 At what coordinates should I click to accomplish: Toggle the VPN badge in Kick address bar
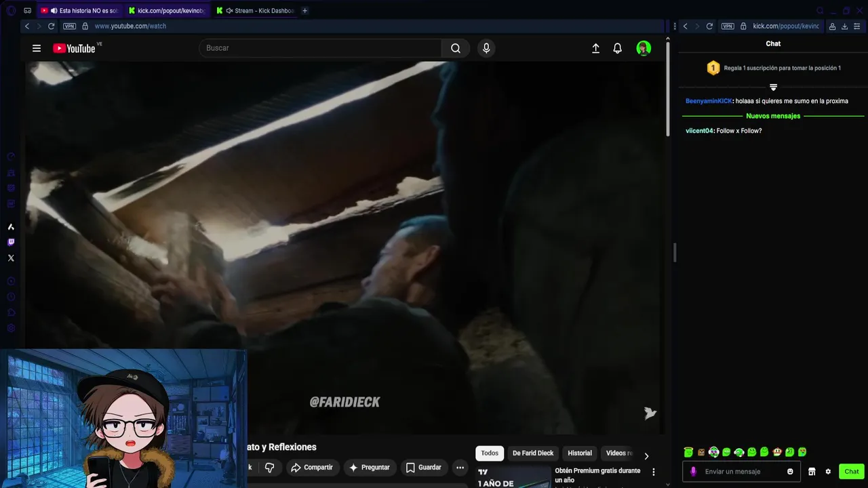tap(728, 26)
